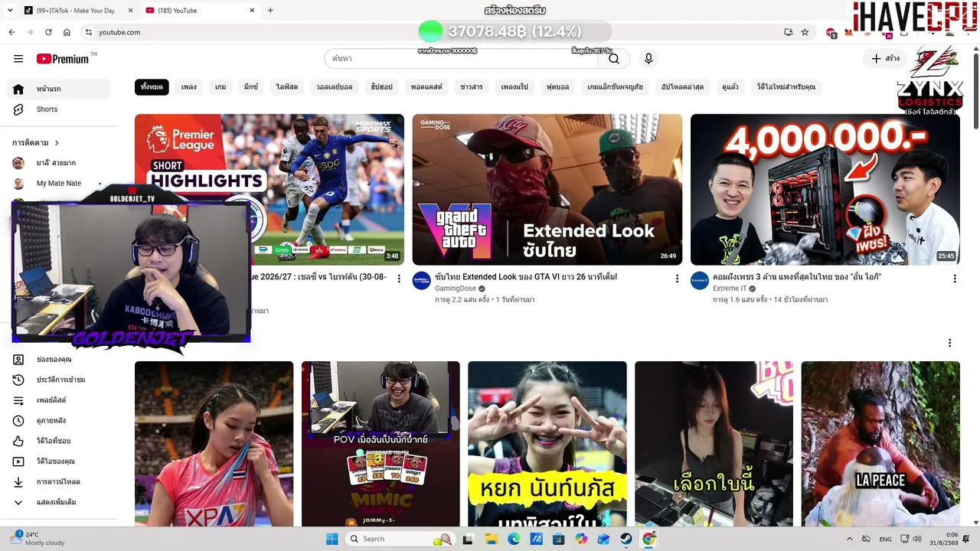Screen dimensions: 980x551
Task: Open subscription My Mate Nate channel
Action: tap(60, 184)
